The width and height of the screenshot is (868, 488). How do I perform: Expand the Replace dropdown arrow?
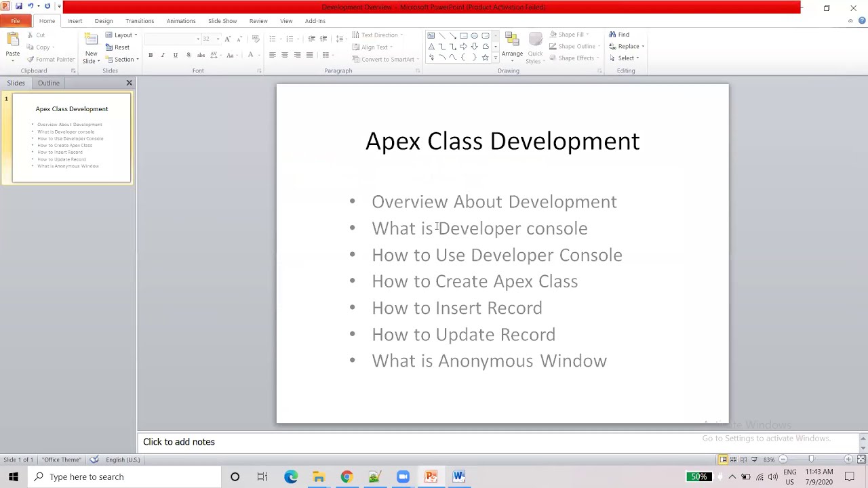[643, 47]
